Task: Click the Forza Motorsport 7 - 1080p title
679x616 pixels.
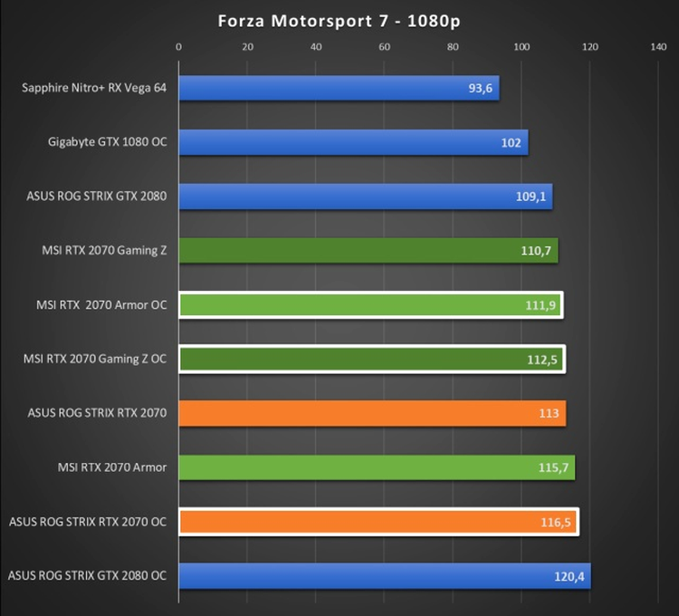Action: (x=339, y=21)
